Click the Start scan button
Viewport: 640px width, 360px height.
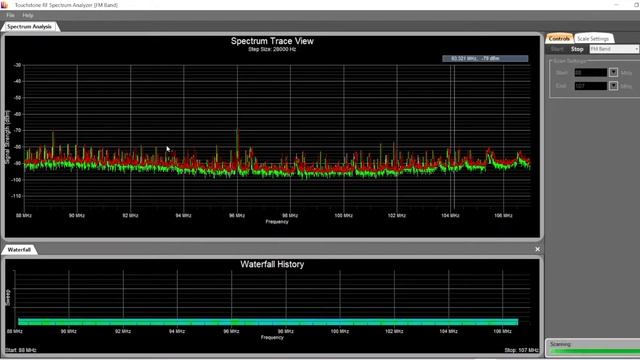point(557,49)
